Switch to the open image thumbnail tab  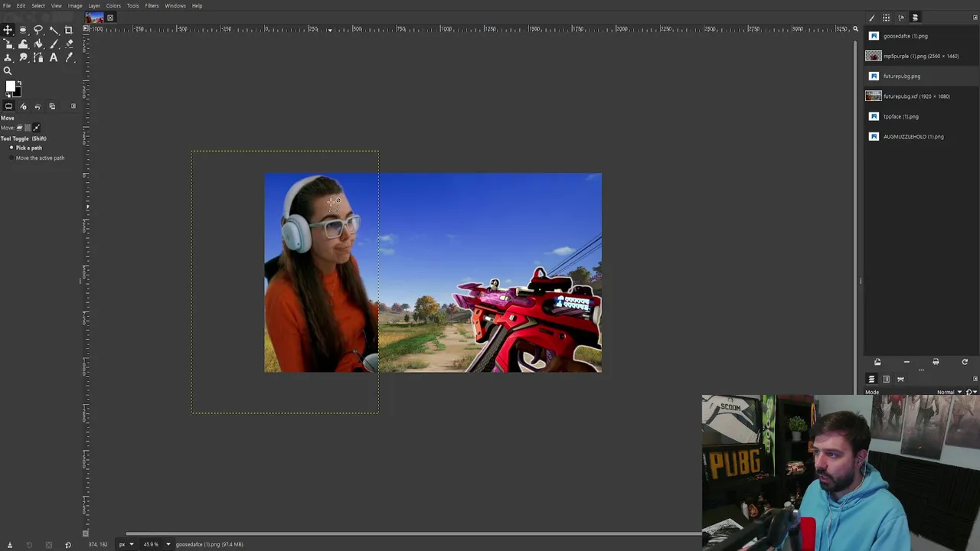pyautogui.click(x=94, y=18)
